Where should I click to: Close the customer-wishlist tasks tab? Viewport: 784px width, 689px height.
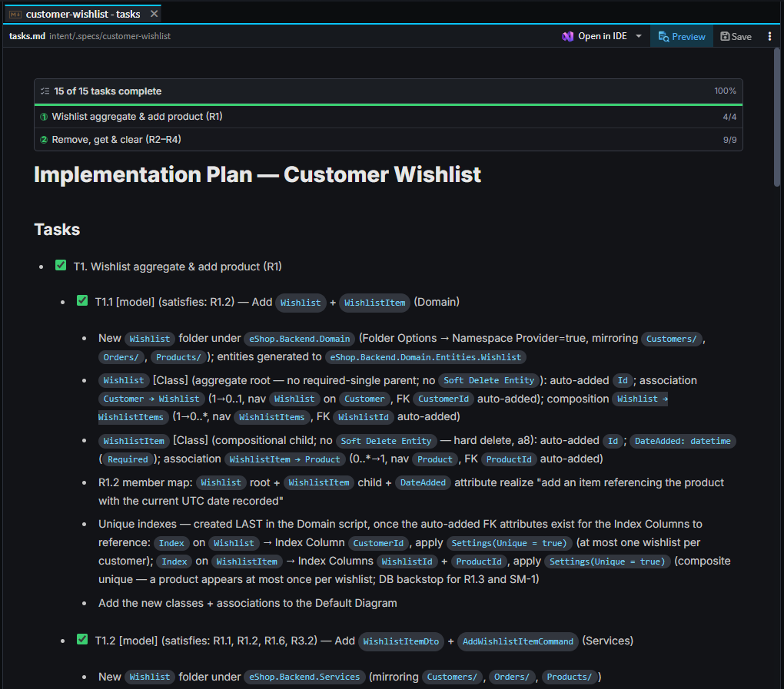click(154, 14)
